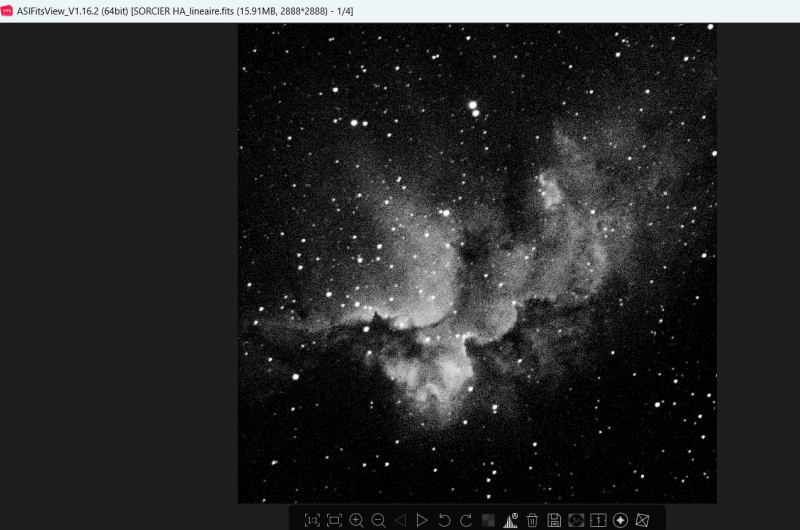800x530 pixels.
Task: Open the histogram stretch tool
Action: click(x=510, y=520)
